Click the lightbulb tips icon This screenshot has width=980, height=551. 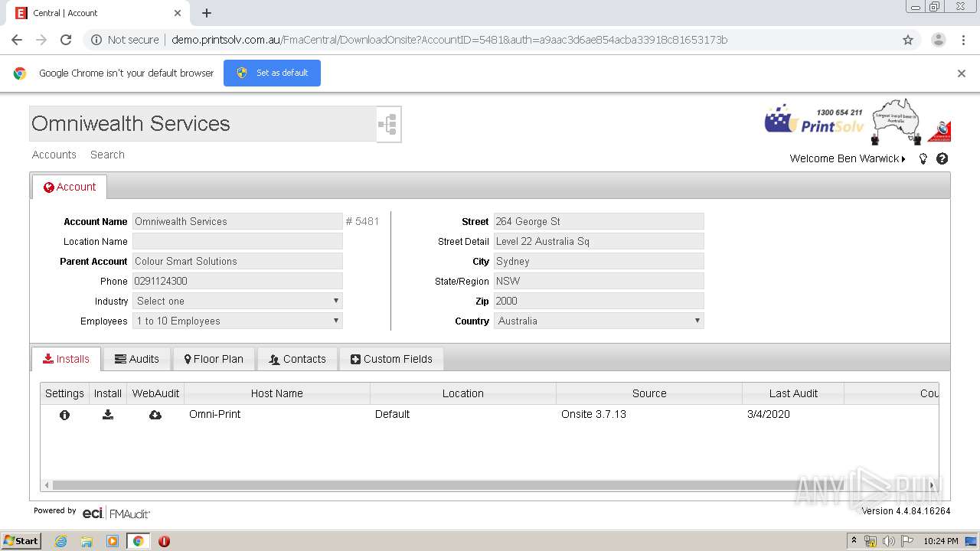tap(923, 159)
